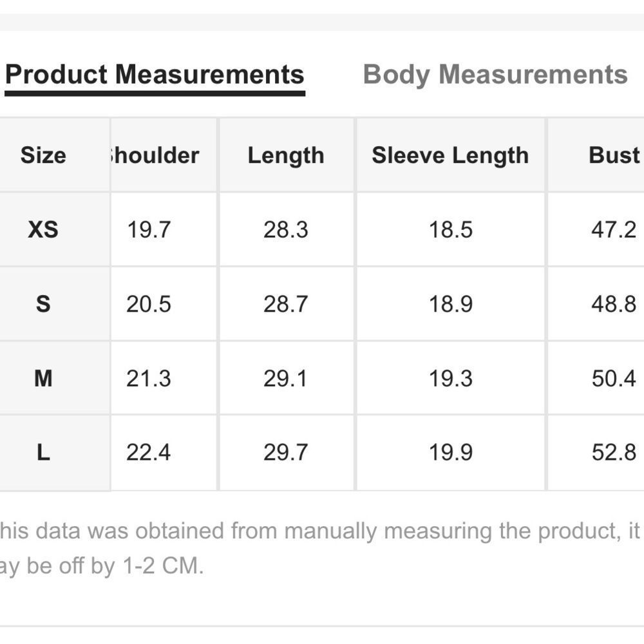Switch to the Product Measurements tab
Screen dimensions: 644x644
pos(155,75)
